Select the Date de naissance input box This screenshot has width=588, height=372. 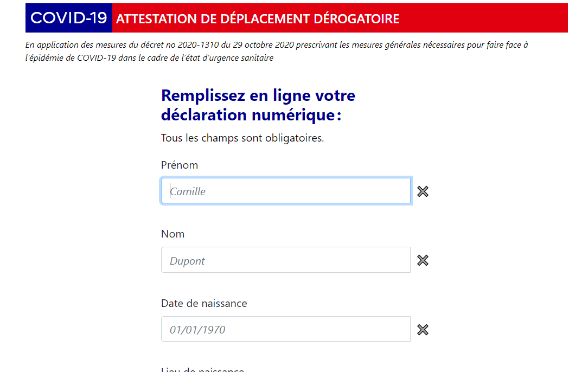tap(285, 329)
